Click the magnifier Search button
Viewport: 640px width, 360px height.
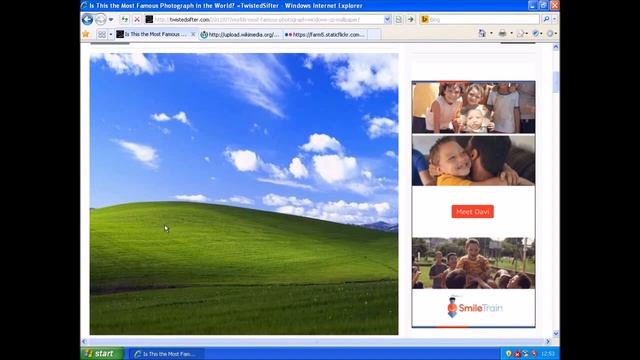click(x=546, y=19)
